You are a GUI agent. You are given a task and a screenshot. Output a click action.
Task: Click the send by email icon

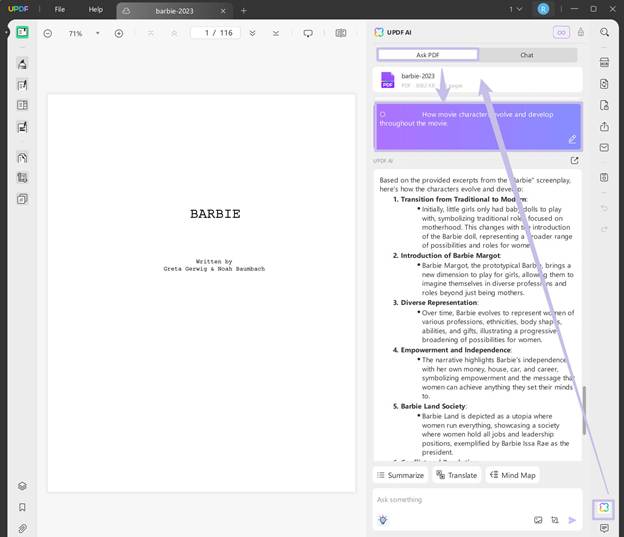(x=604, y=148)
